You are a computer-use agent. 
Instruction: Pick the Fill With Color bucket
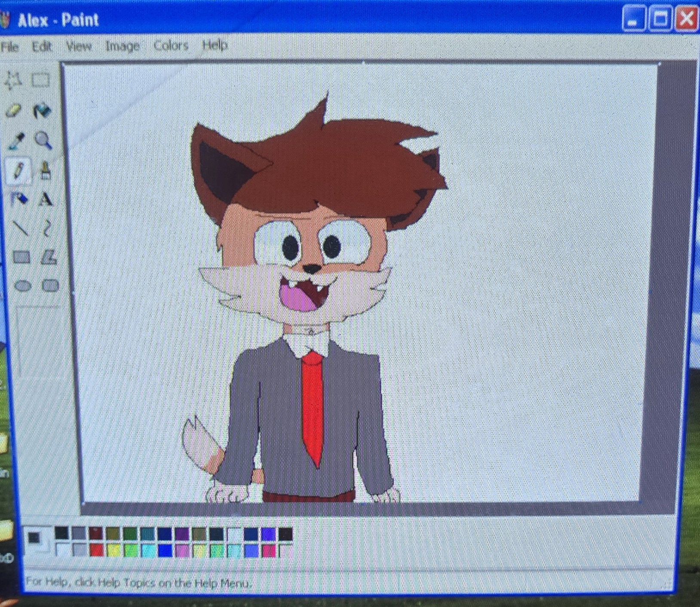point(42,111)
